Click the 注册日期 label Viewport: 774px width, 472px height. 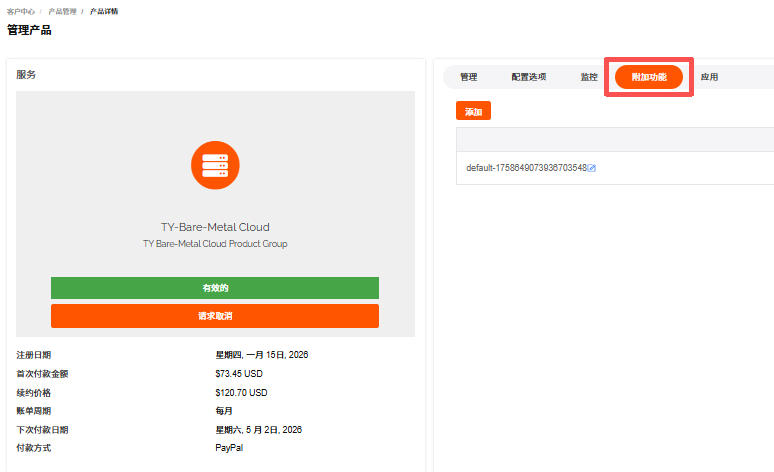(x=34, y=355)
